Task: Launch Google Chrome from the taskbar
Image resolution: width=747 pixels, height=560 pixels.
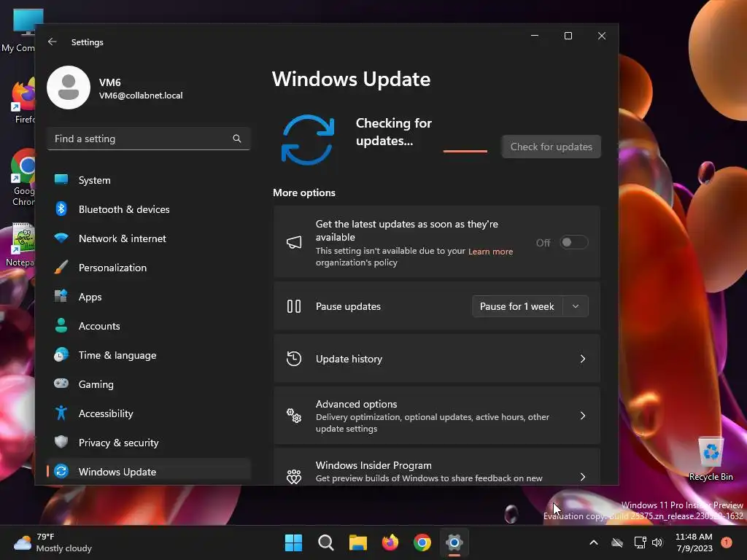Action: click(x=422, y=542)
